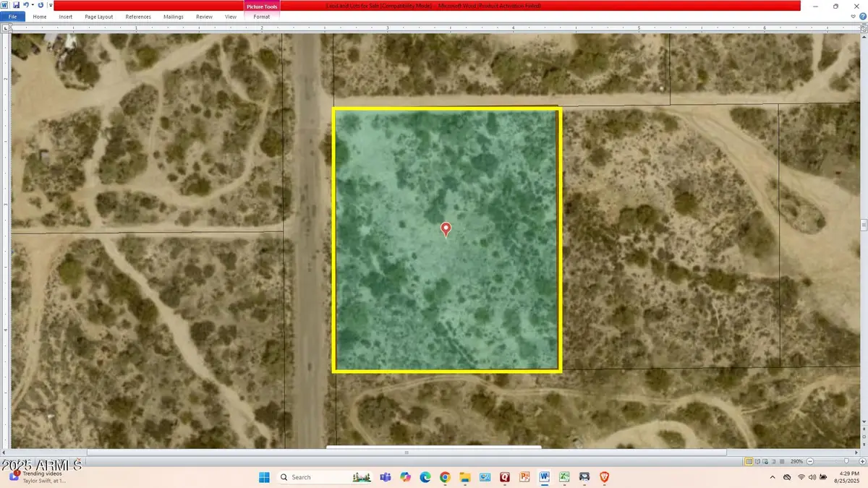Expand hidden icons in the system tray
This screenshot has width=868, height=488.
[x=773, y=477]
